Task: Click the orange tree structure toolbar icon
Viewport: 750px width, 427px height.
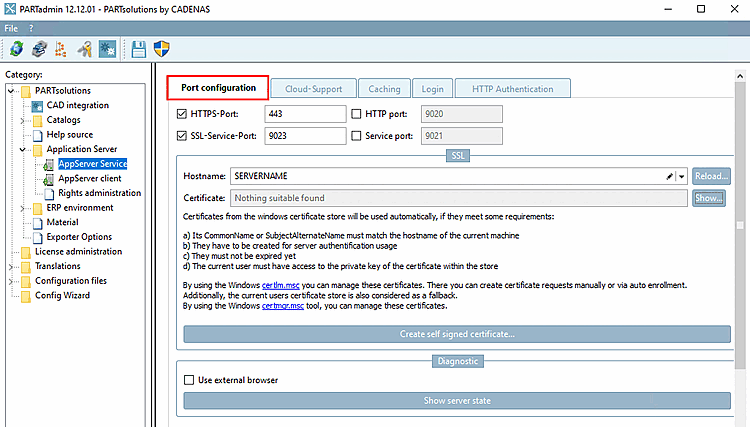Action: 61,49
